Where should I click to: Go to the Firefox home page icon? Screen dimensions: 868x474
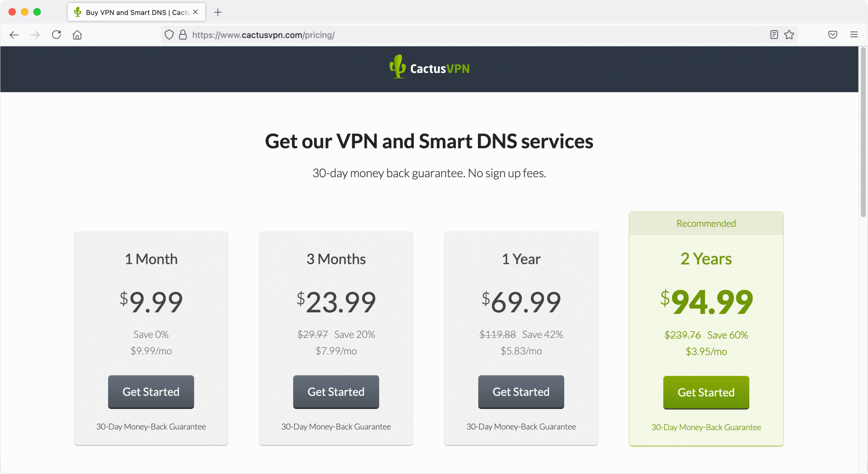point(77,35)
